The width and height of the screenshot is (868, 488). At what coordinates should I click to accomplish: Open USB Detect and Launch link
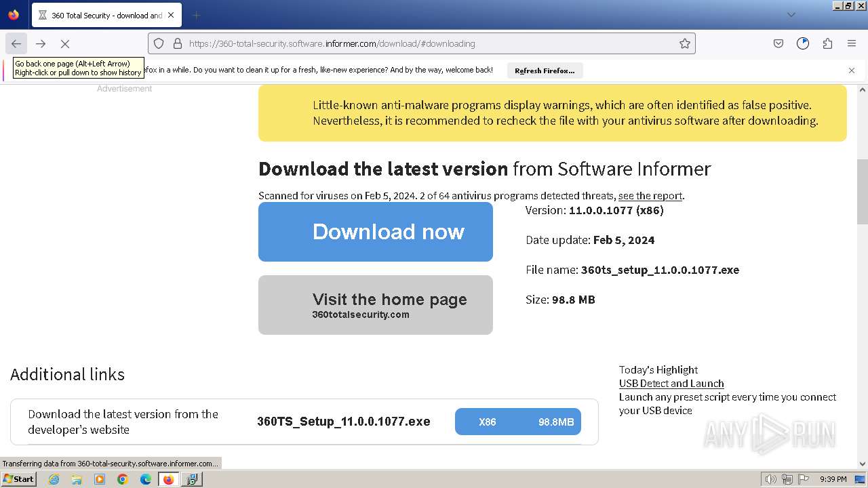671,384
